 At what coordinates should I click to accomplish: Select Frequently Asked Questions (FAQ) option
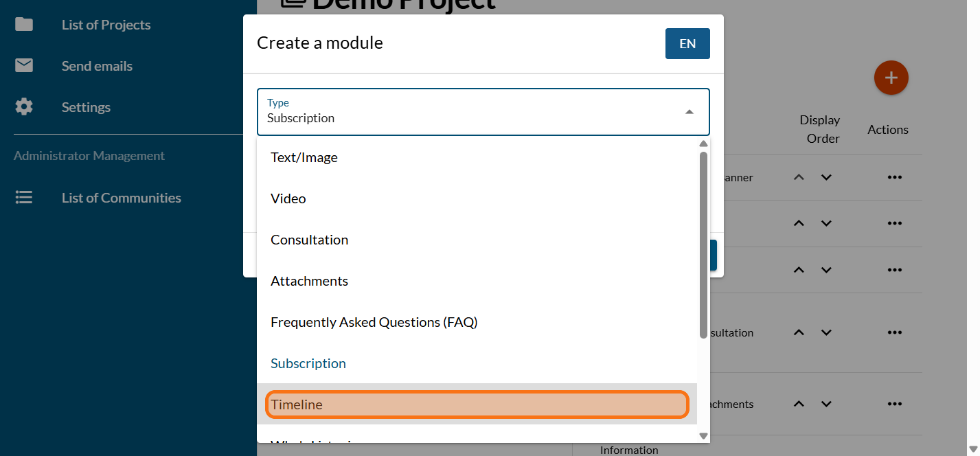[x=477, y=322]
